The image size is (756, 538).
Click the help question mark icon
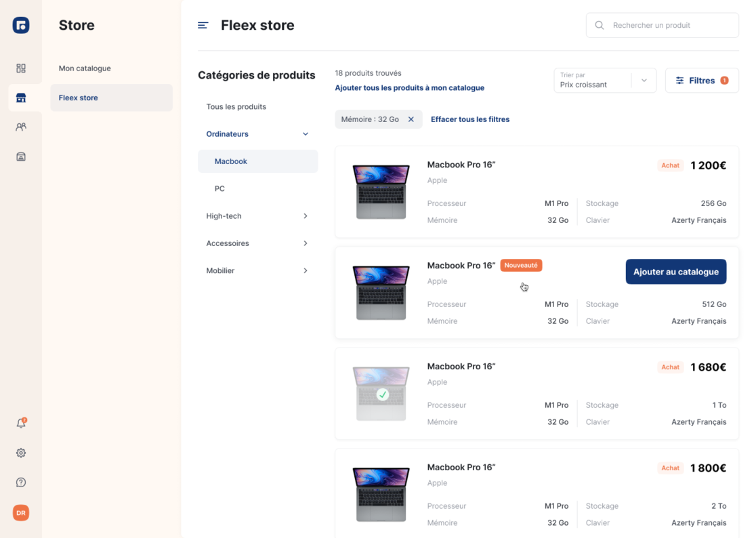coord(21,482)
